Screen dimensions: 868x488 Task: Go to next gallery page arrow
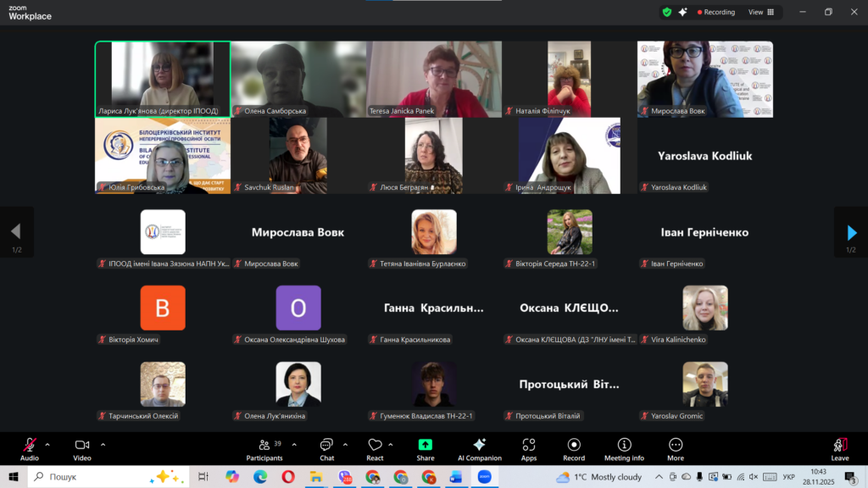point(851,232)
